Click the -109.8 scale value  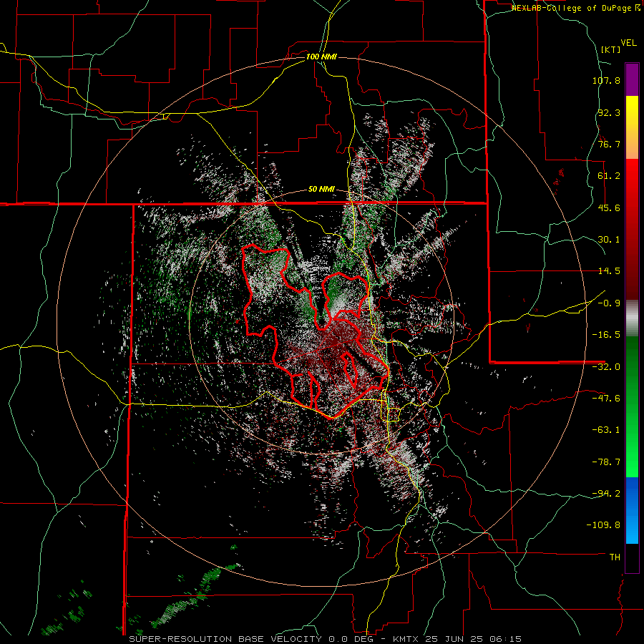(x=603, y=525)
